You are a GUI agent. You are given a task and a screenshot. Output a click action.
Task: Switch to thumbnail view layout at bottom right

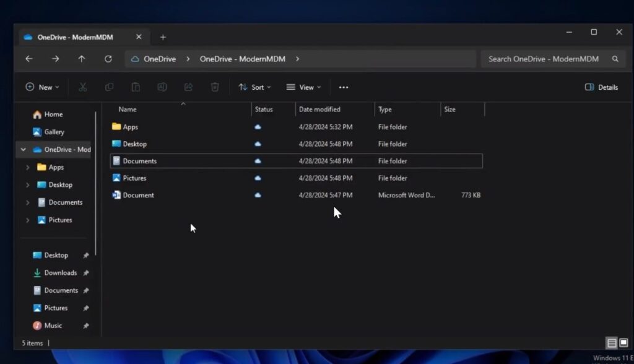pos(623,342)
